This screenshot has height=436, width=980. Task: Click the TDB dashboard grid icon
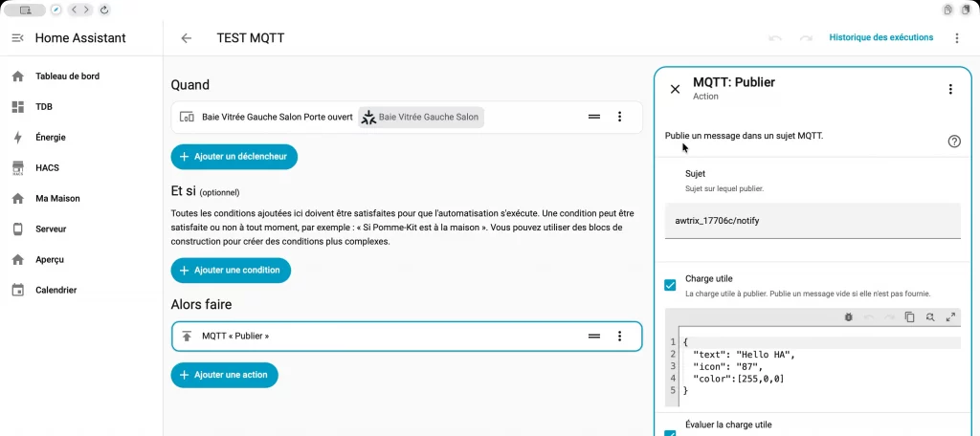[18, 107]
